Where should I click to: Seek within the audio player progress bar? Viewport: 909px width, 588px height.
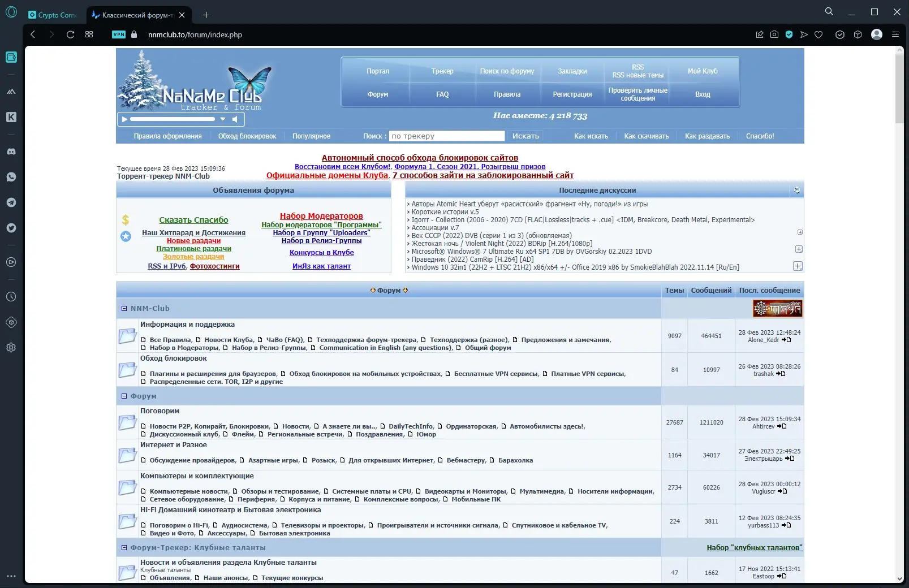tap(173, 119)
